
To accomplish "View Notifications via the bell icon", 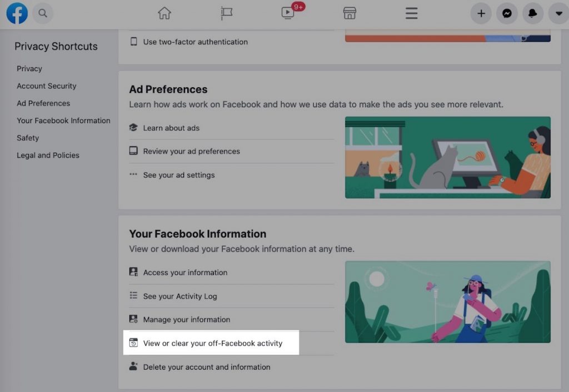I will tap(533, 13).
